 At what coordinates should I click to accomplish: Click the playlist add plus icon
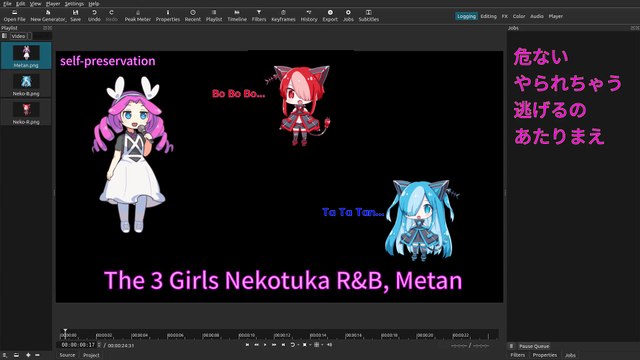pyautogui.click(x=28, y=355)
